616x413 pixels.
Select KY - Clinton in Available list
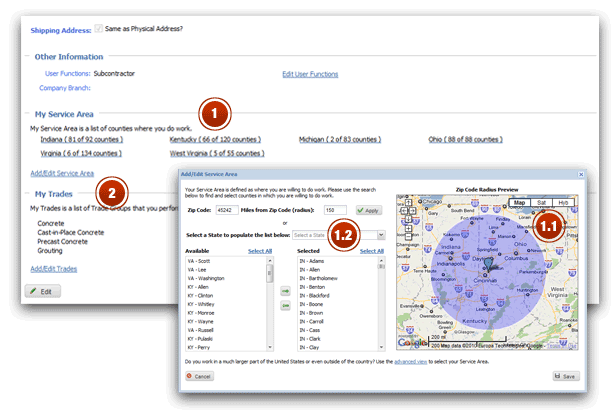pyautogui.click(x=226, y=296)
